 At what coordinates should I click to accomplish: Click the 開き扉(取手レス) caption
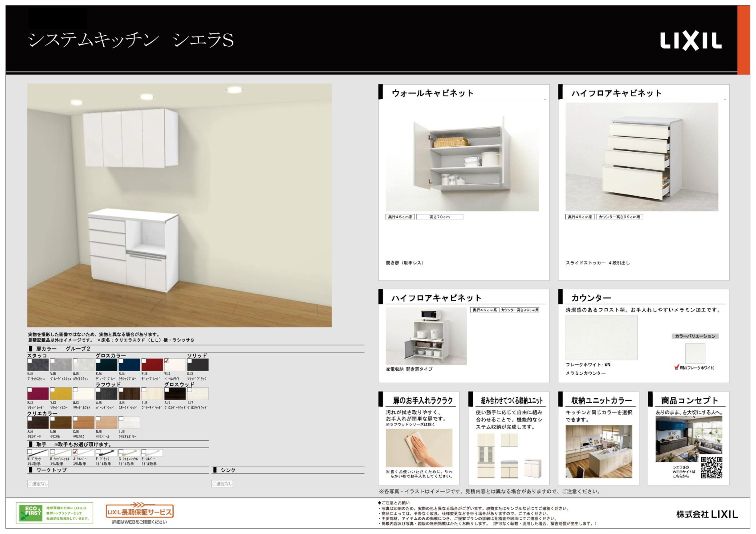[x=405, y=263]
